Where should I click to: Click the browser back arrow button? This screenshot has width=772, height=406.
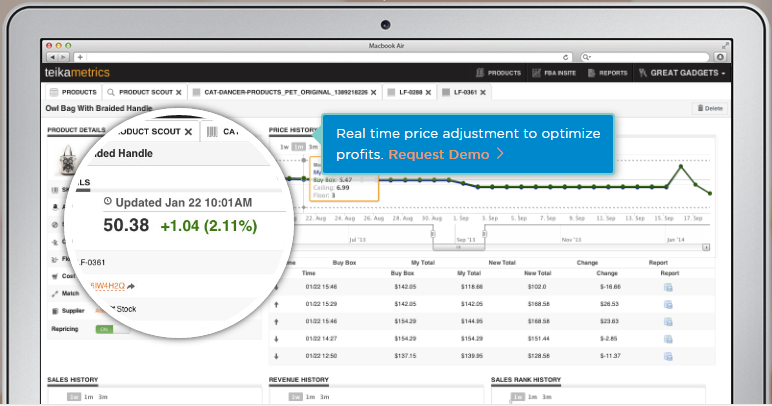point(52,57)
